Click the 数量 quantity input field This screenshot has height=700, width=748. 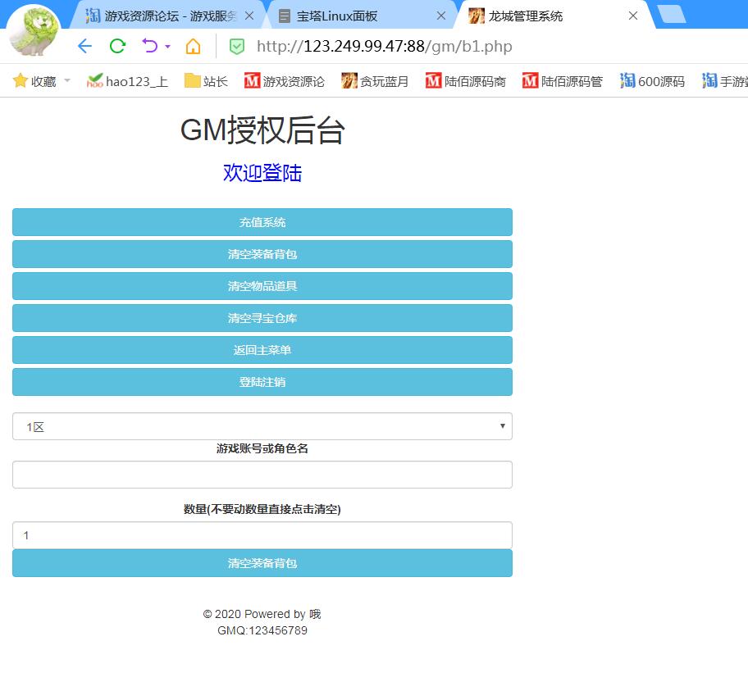(x=262, y=535)
